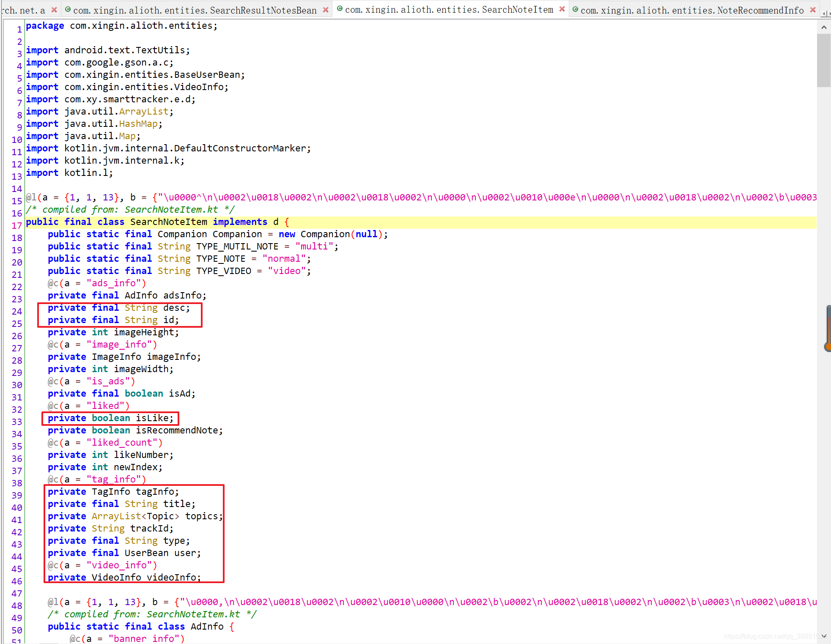The width and height of the screenshot is (831, 644).
Task: Click ArrayList in the java.util import
Action: [x=144, y=112]
